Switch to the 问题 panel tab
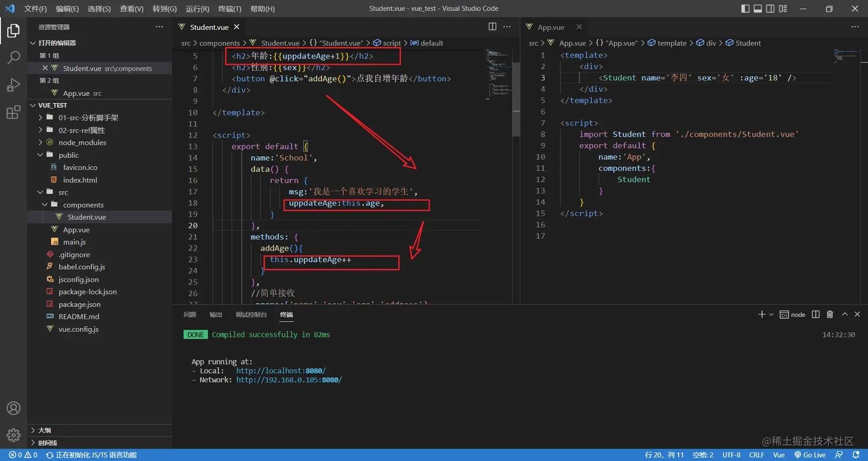Viewport: 868px width, 461px height. coord(190,315)
